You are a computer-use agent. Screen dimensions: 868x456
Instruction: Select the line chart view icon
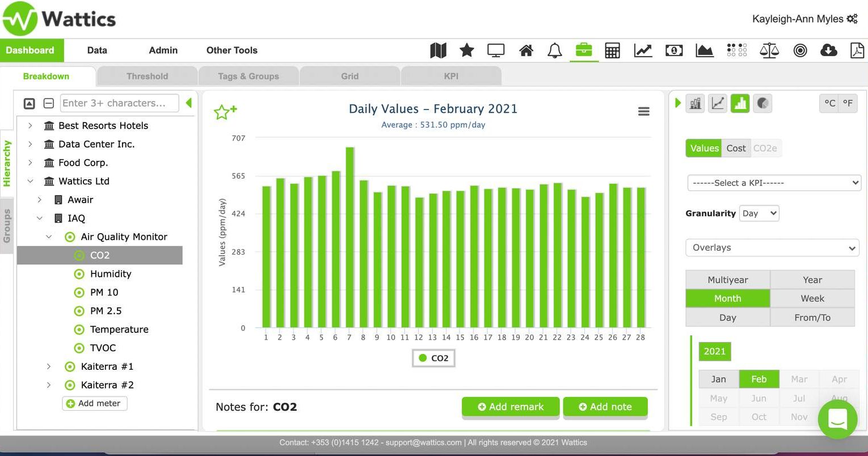coord(718,103)
